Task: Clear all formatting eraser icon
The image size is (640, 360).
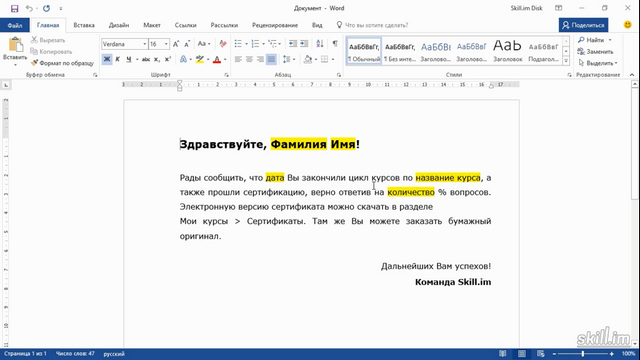Action: pos(223,44)
